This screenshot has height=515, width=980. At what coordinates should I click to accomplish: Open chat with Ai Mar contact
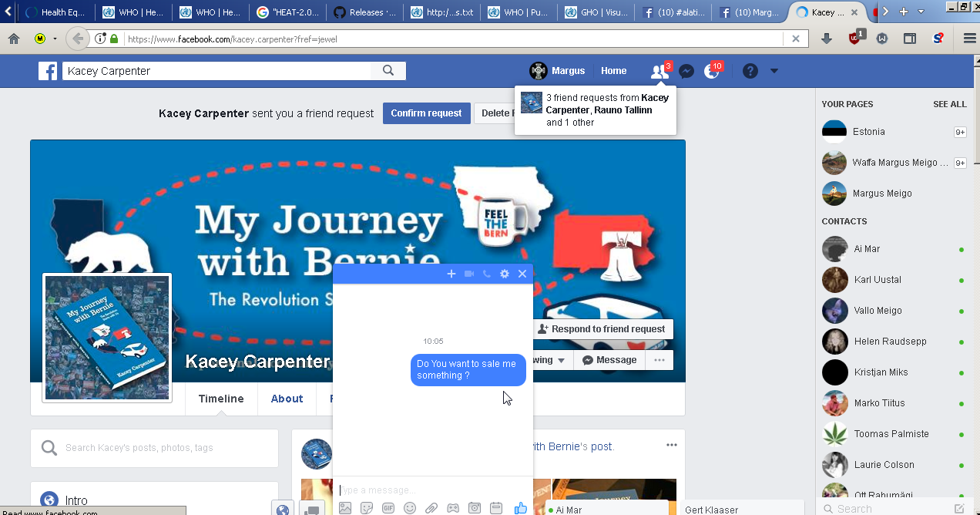click(894, 249)
